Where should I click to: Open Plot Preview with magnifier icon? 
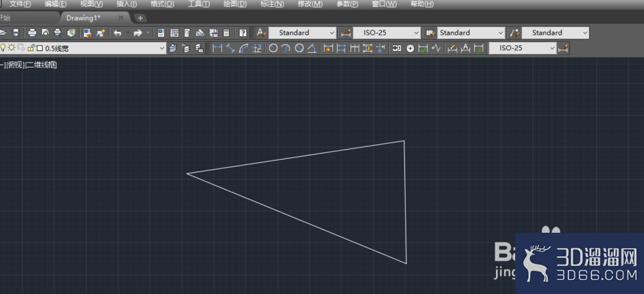pos(46,32)
